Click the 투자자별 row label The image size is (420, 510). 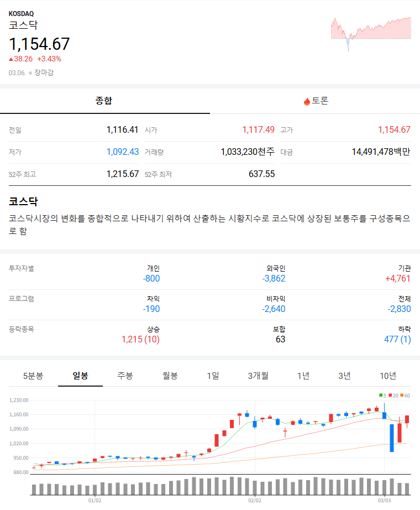click(x=22, y=269)
